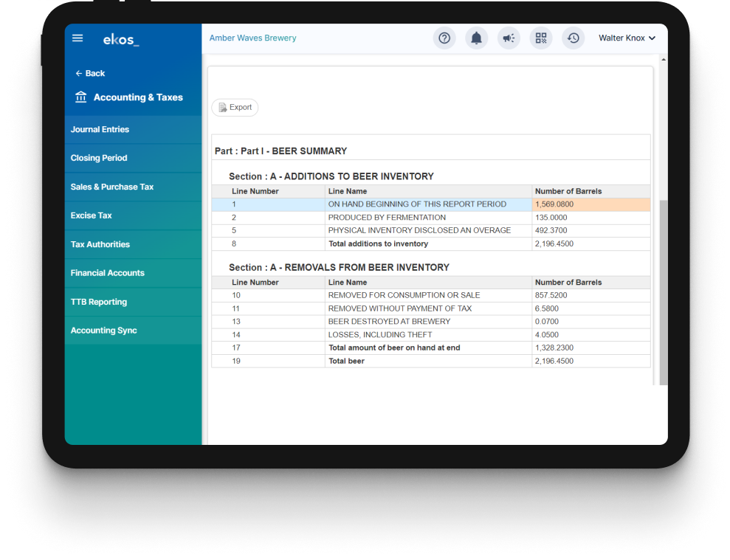Viewport: 730px width, 560px height.
Task: Click the scrollbar up arrow
Action: tap(664, 60)
